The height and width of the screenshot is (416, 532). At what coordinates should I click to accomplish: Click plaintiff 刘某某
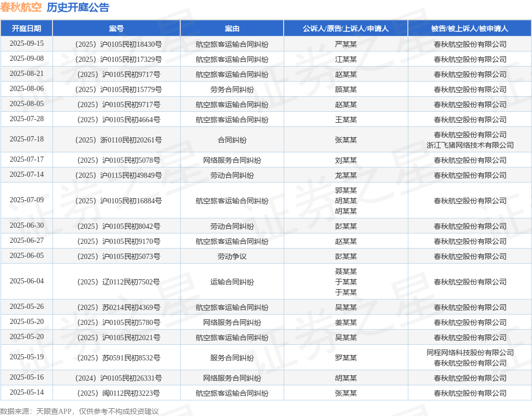pos(345,160)
